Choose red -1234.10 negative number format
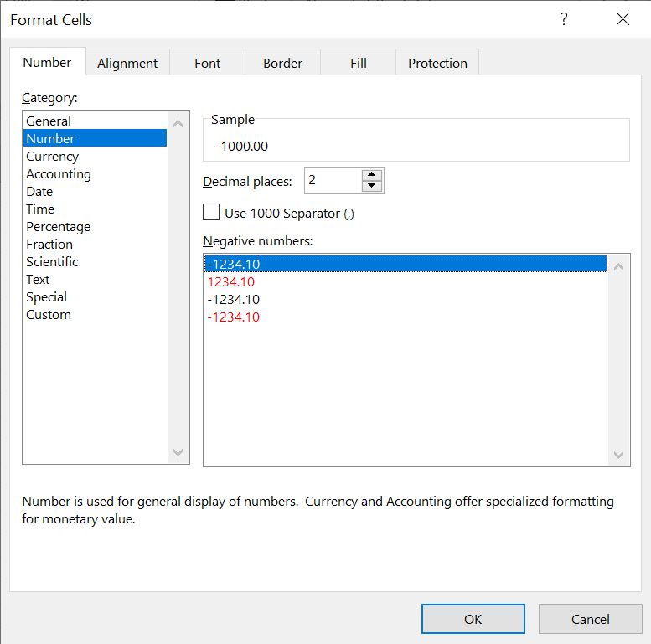The width and height of the screenshot is (651, 644). pos(234,317)
